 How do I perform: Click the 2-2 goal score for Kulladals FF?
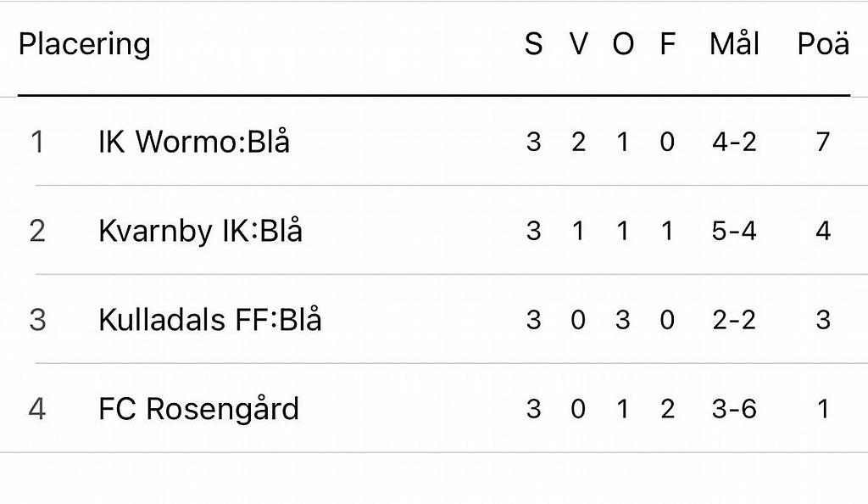pos(734,320)
